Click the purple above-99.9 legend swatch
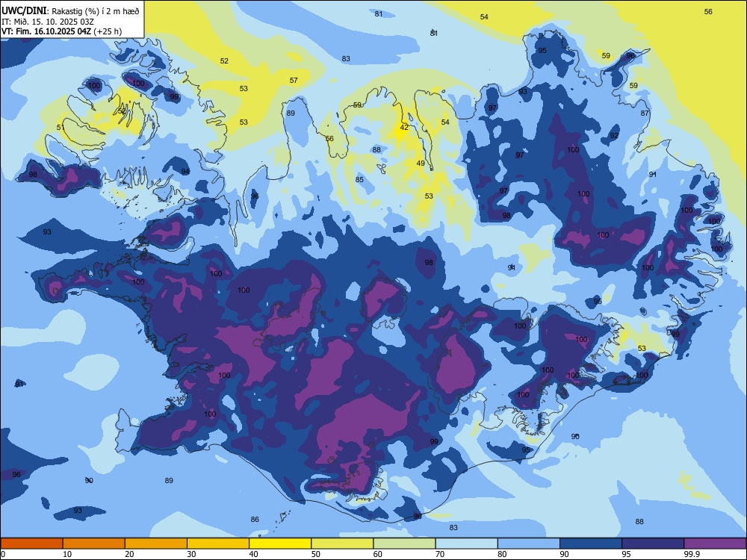Image resolution: width=747 pixels, height=560 pixels. pyautogui.click(x=715, y=544)
